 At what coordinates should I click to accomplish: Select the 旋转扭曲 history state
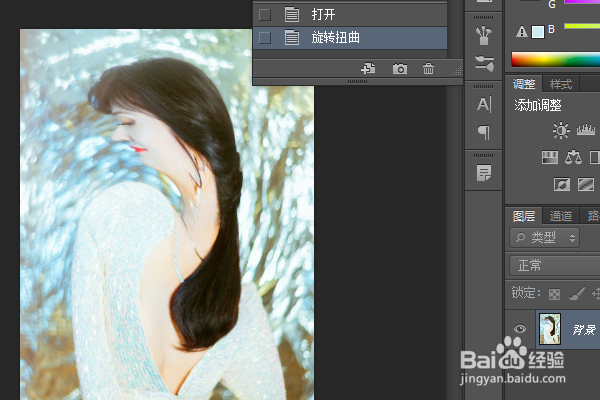(x=350, y=38)
